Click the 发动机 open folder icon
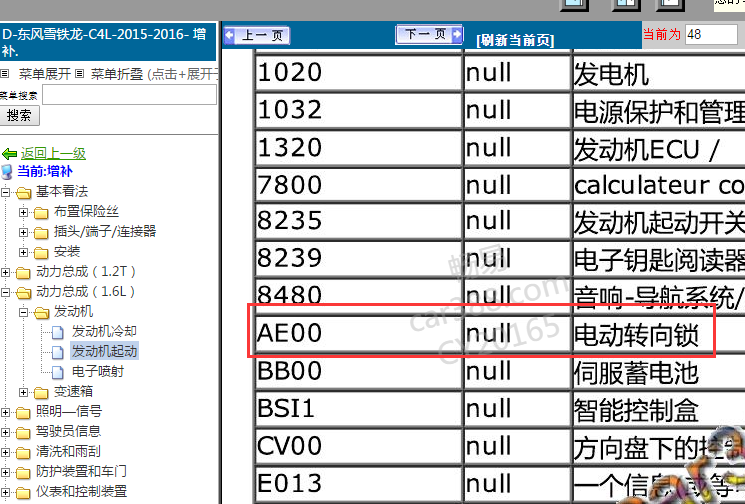745x504 pixels. [41, 312]
